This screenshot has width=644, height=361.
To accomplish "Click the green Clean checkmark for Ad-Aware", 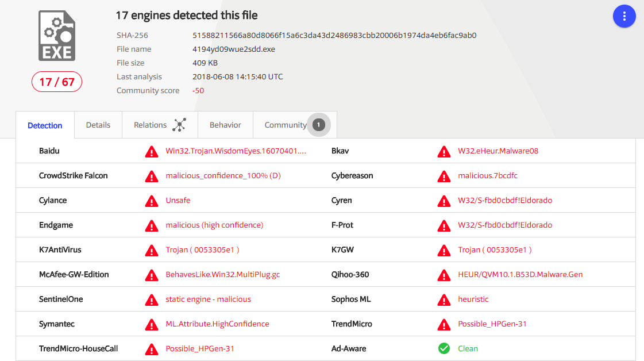I will point(444,348).
